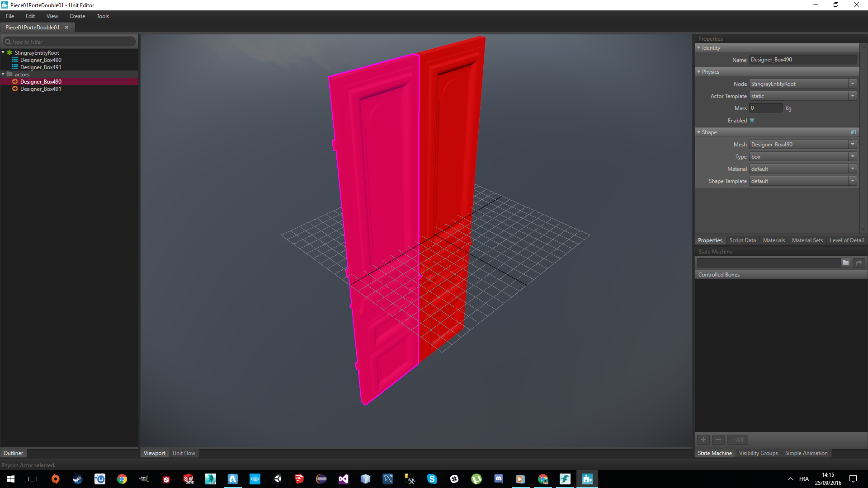Image resolution: width=868 pixels, height=488 pixels.
Task: Switch to the Visibility Groups tab
Action: click(758, 453)
